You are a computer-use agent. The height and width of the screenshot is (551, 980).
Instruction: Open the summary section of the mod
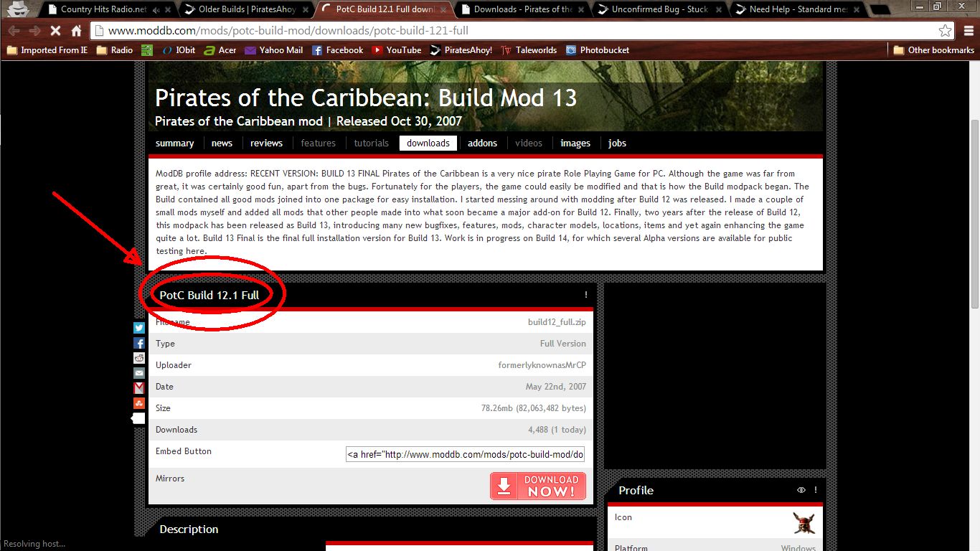[174, 143]
